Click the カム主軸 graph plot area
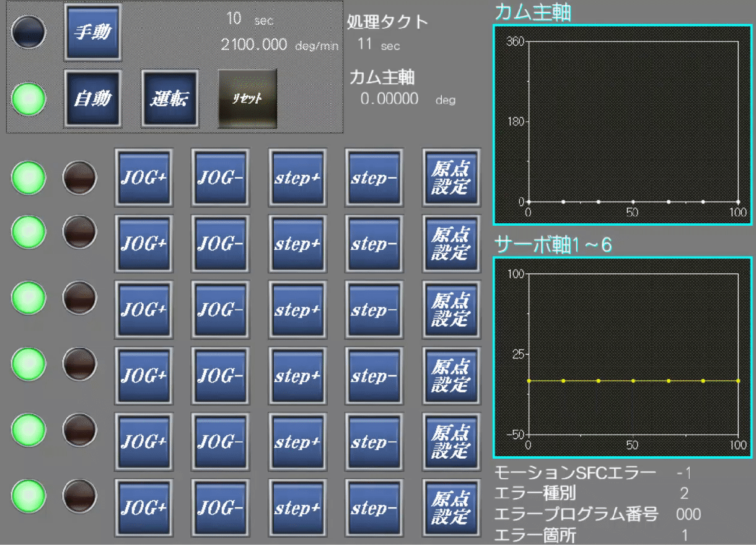 (x=633, y=122)
